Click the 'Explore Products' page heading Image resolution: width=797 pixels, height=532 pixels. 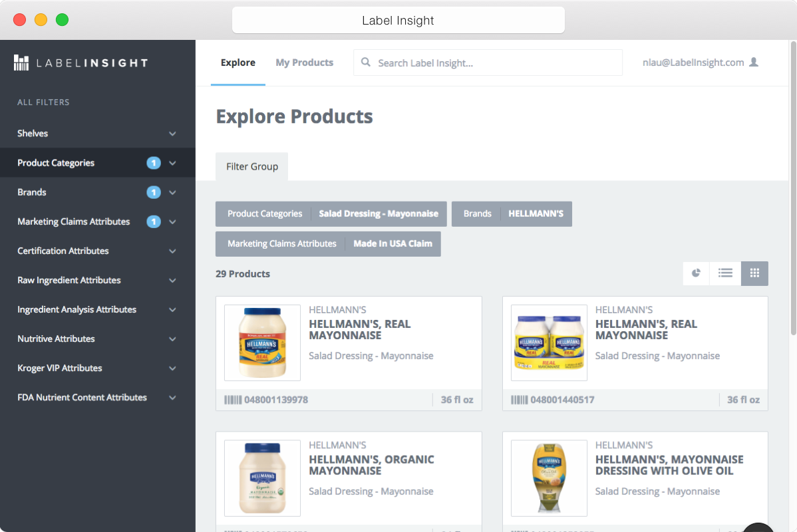tap(294, 116)
